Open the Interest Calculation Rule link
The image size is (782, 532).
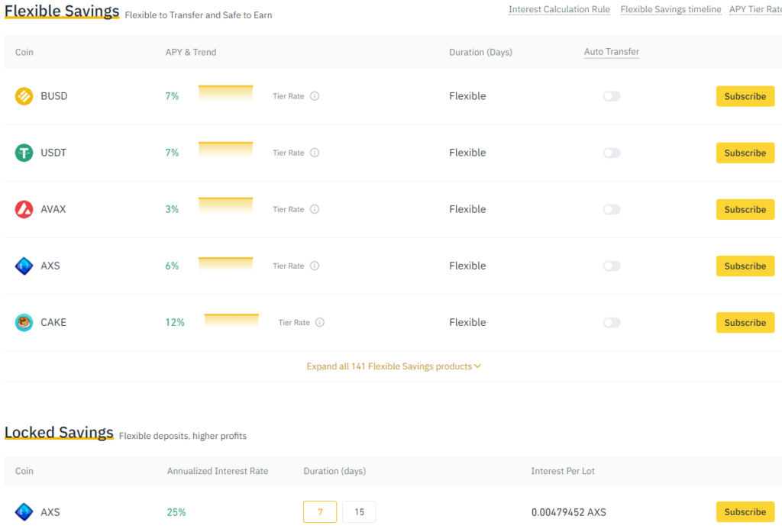click(x=559, y=10)
